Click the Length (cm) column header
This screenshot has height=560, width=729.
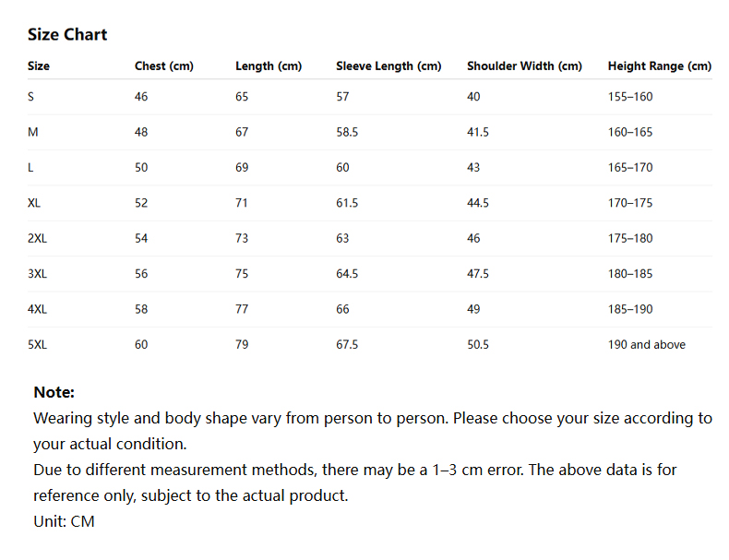(269, 66)
